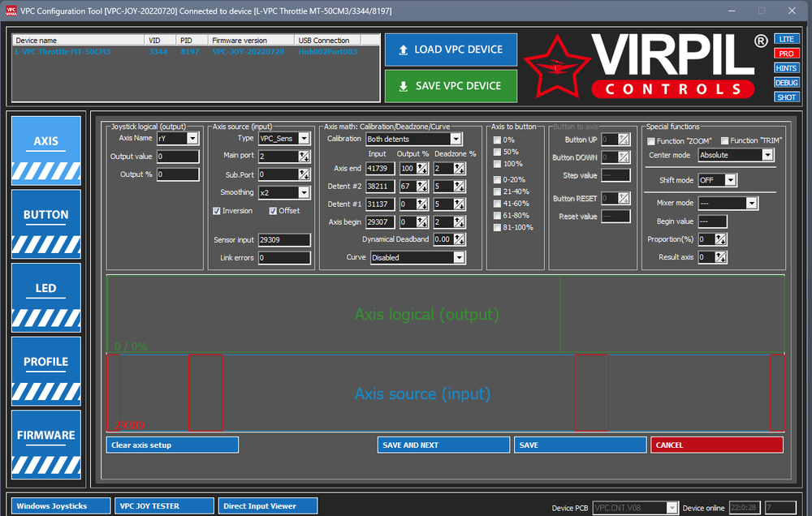The height and width of the screenshot is (516, 812).
Task: Click Clear axis setup button
Action: pyautogui.click(x=172, y=445)
